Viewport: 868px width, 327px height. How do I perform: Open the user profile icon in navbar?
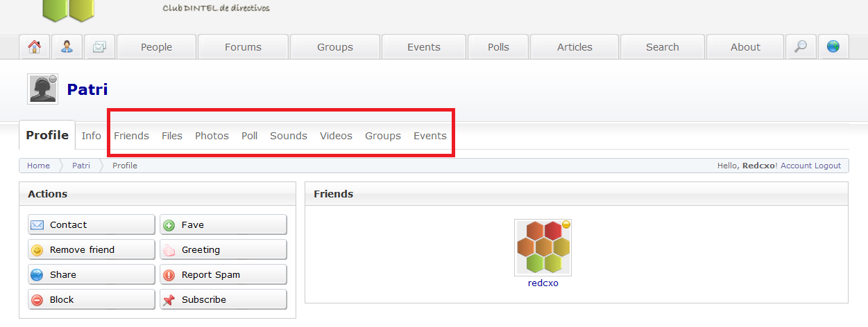pyautogui.click(x=67, y=47)
